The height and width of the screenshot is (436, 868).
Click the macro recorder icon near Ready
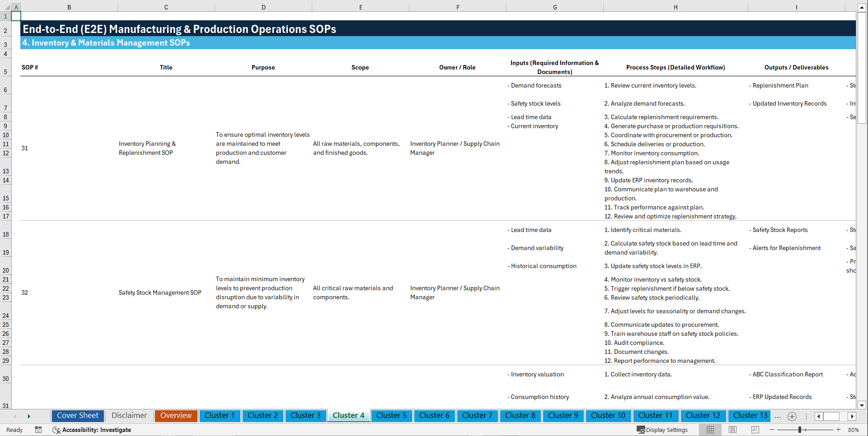(x=38, y=430)
